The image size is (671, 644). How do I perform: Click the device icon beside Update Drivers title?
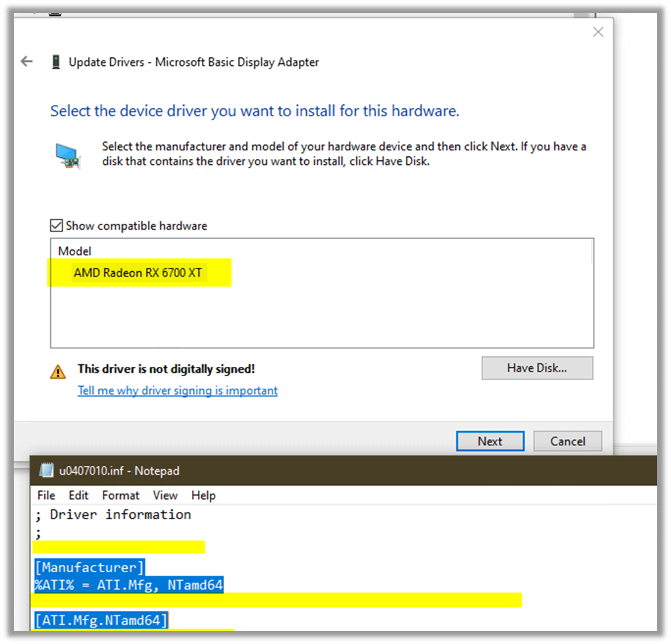(55, 62)
